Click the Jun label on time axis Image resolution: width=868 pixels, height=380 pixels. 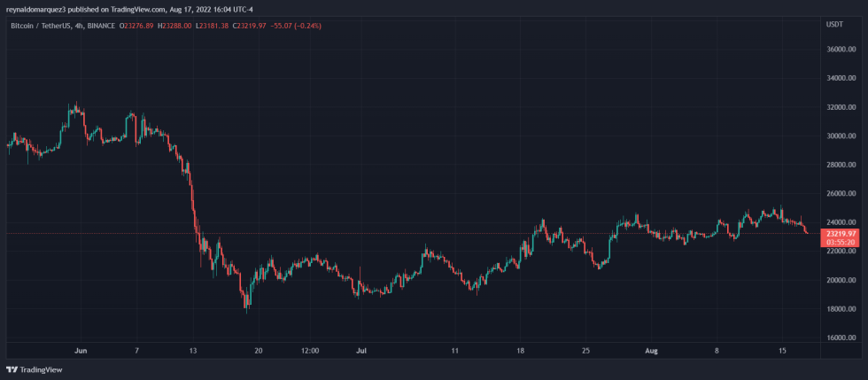[x=81, y=351]
